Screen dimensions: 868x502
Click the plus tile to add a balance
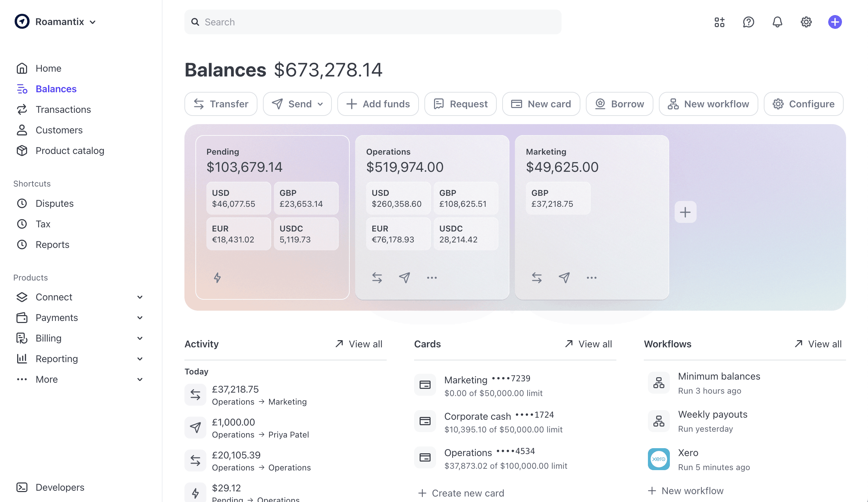(x=685, y=212)
